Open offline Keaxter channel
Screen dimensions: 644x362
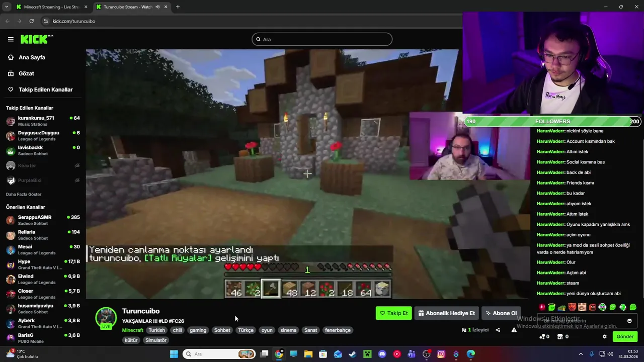tap(43, 165)
